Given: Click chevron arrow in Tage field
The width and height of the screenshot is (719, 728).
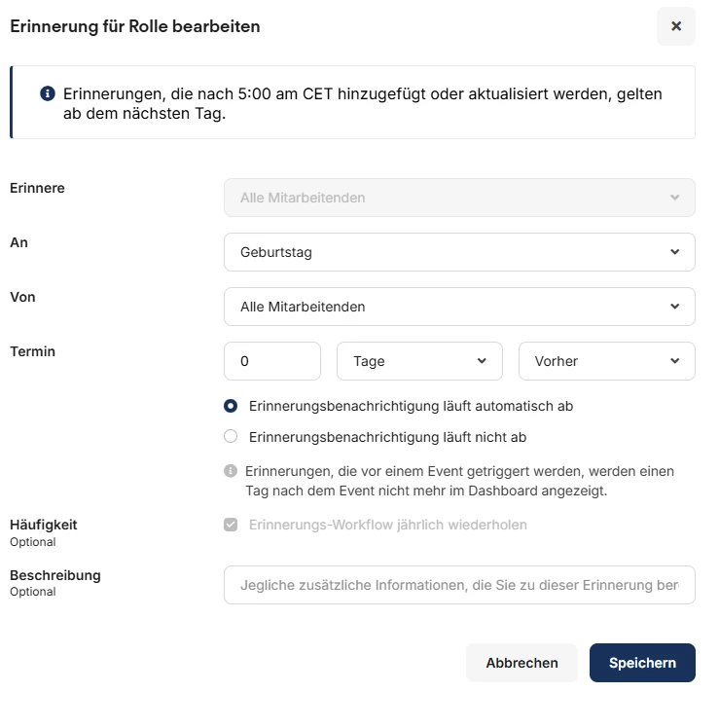Looking at the screenshot, I should [482, 361].
